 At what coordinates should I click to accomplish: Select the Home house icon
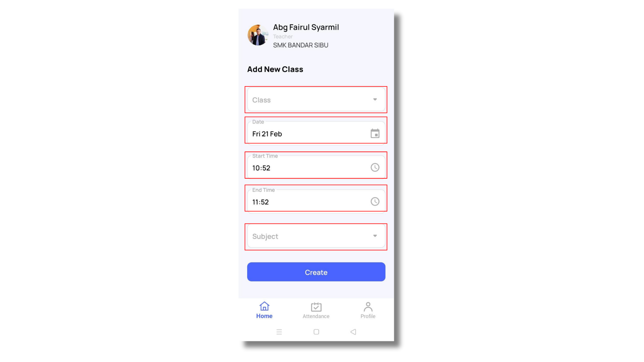point(264,306)
